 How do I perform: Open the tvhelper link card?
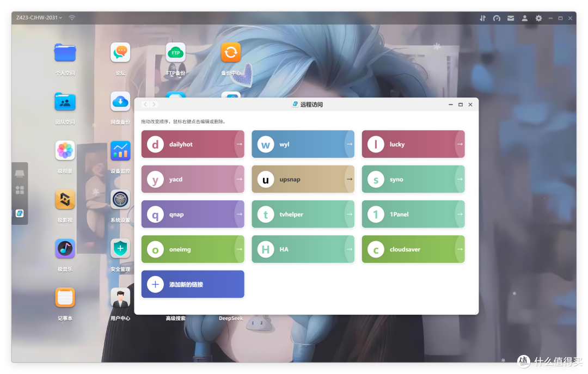click(303, 214)
